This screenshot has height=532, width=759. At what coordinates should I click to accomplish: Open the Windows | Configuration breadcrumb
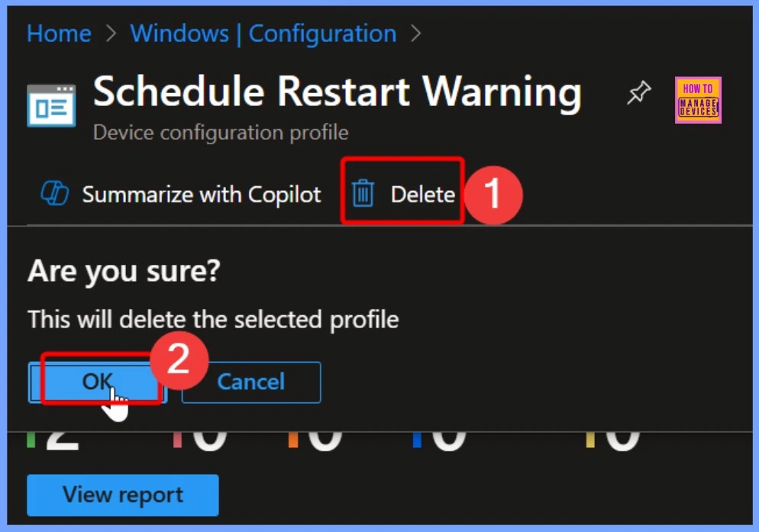263,34
